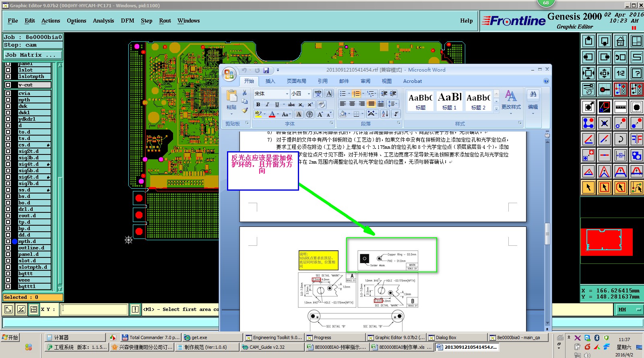Switch to the 审阅 tab in Word
Screen dimensions: 644x358
[365, 81]
